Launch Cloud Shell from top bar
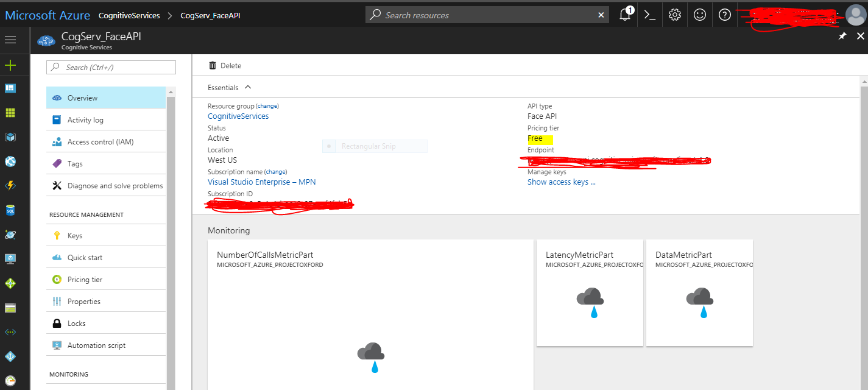This screenshot has width=868, height=390. pyautogui.click(x=650, y=15)
